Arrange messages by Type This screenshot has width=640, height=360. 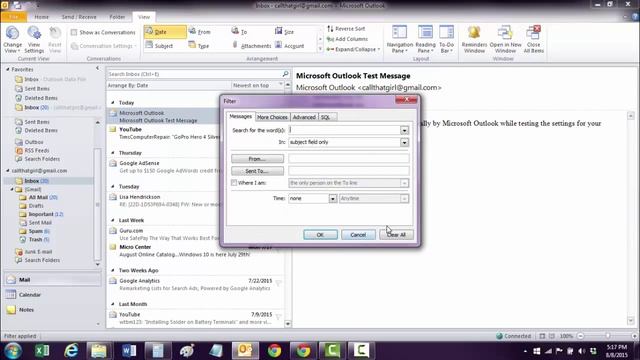tap(199, 46)
